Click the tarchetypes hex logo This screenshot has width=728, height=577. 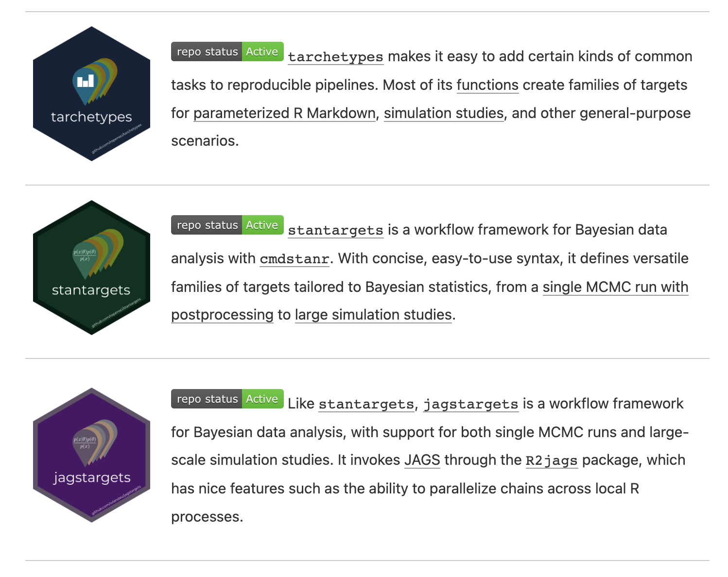pos(91,93)
